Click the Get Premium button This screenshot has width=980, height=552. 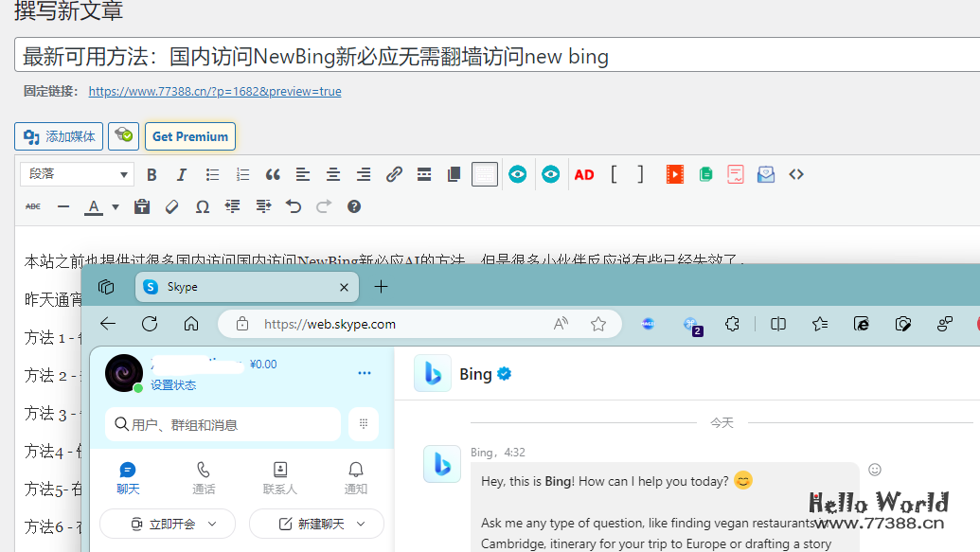[x=190, y=136]
